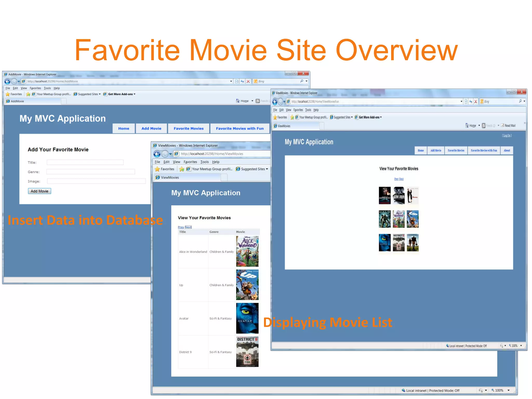Viewport: 532px width, 399px height.
Task: Click the Title input field
Action: pyautogui.click(x=85, y=162)
